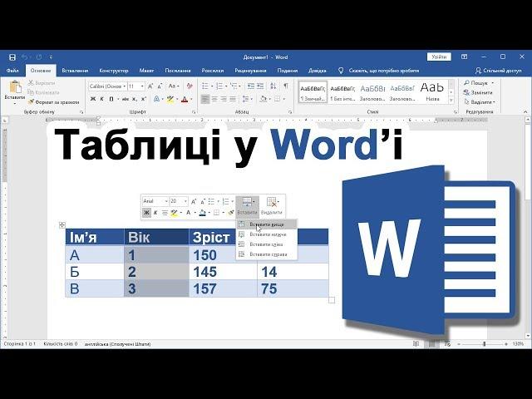The width and height of the screenshot is (532, 399).
Task: Click Спільний доступ share button
Action: click(x=497, y=71)
